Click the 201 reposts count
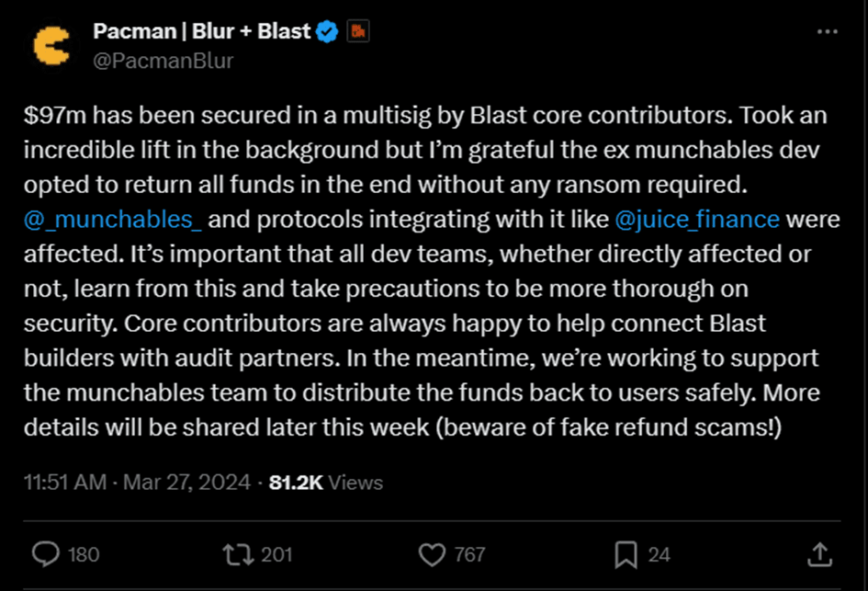The height and width of the screenshot is (591, 868). (276, 554)
